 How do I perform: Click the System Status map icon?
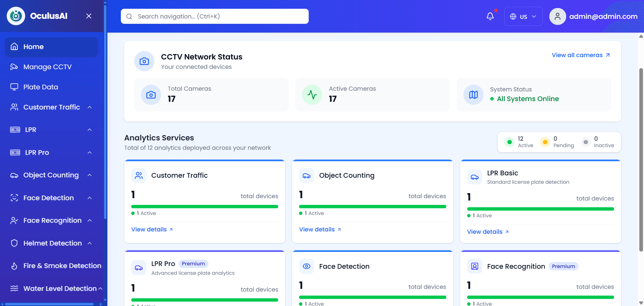point(474,95)
